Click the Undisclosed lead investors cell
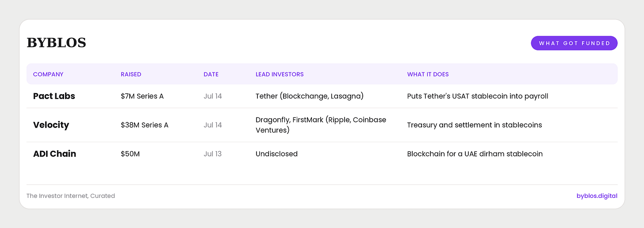 (276, 154)
